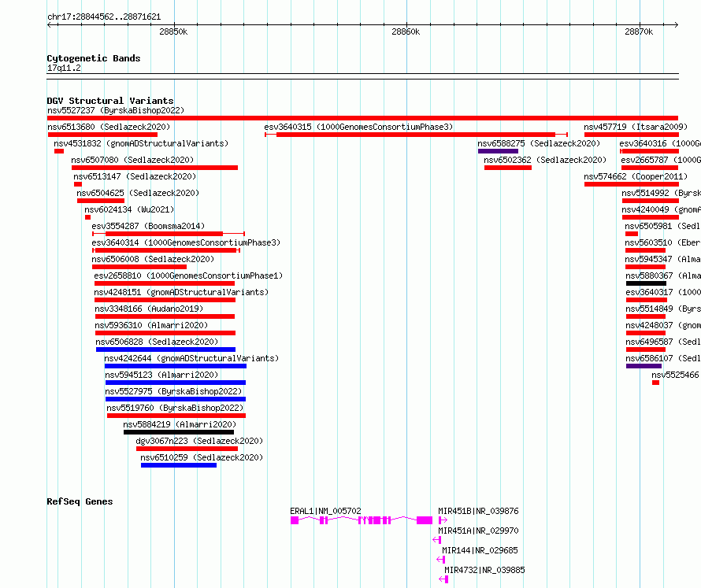Select the esv3640315 1000GenomesConsortiumPhase3 label

click(x=358, y=127)
